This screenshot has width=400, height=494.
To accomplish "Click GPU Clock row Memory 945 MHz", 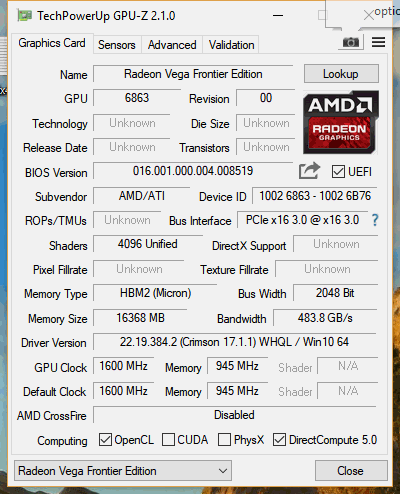I will click(237, 366).
